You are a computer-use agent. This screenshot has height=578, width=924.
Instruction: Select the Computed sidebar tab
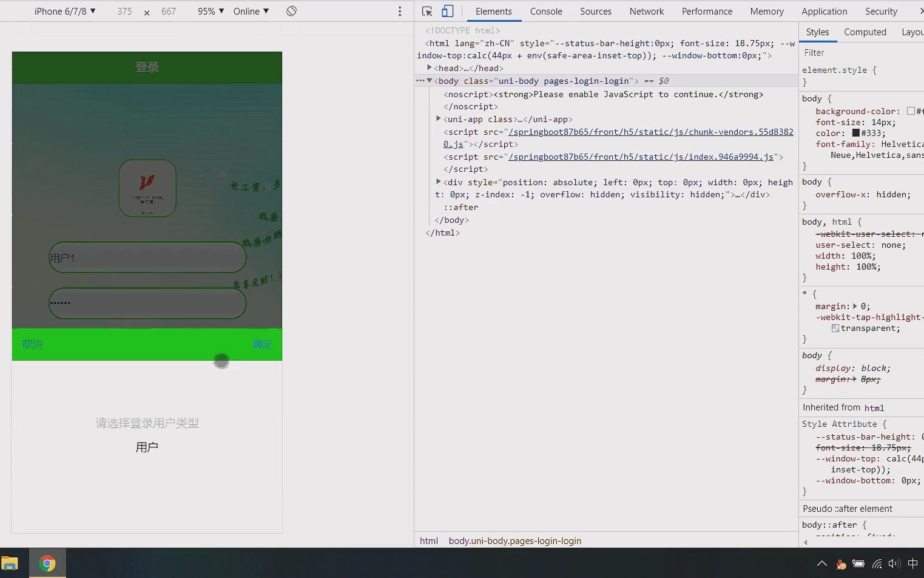tap(865, 32)
